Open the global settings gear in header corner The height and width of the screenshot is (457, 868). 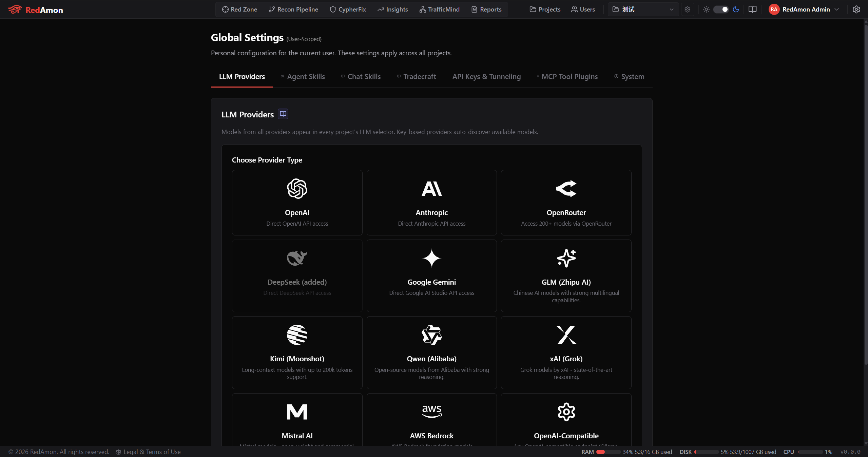[856, 9]
